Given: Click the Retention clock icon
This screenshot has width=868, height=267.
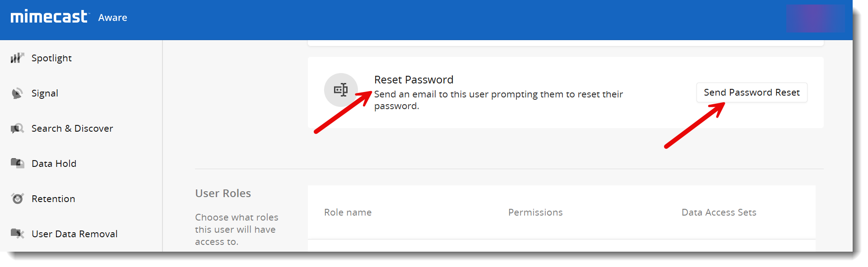Looking at the screenshot, I should (17, 198).
